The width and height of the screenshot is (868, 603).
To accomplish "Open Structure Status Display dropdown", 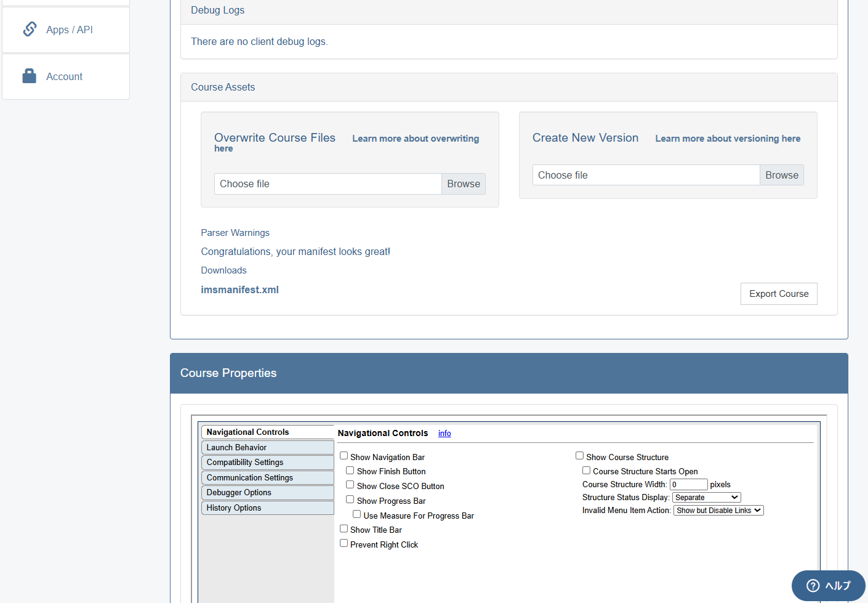I will 706,498.
